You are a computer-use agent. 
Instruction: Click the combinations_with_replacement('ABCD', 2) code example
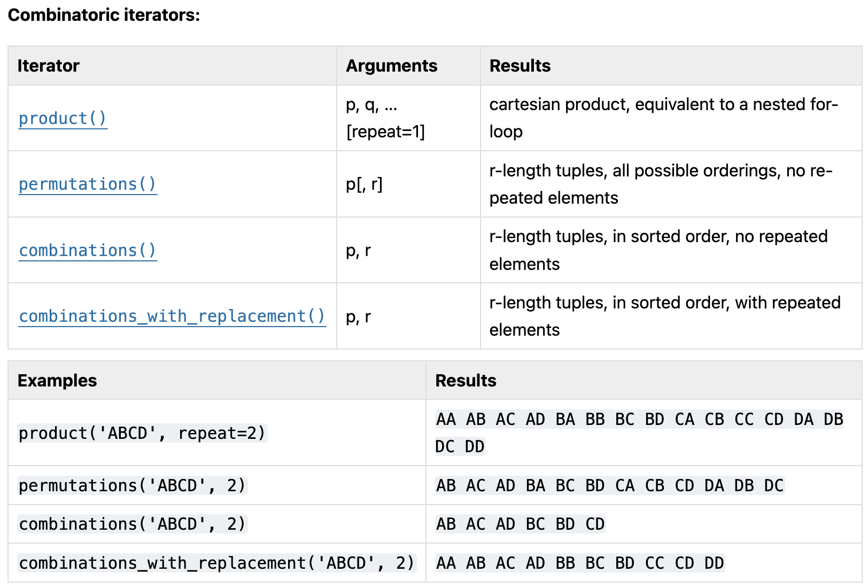[x=216, y=563]
